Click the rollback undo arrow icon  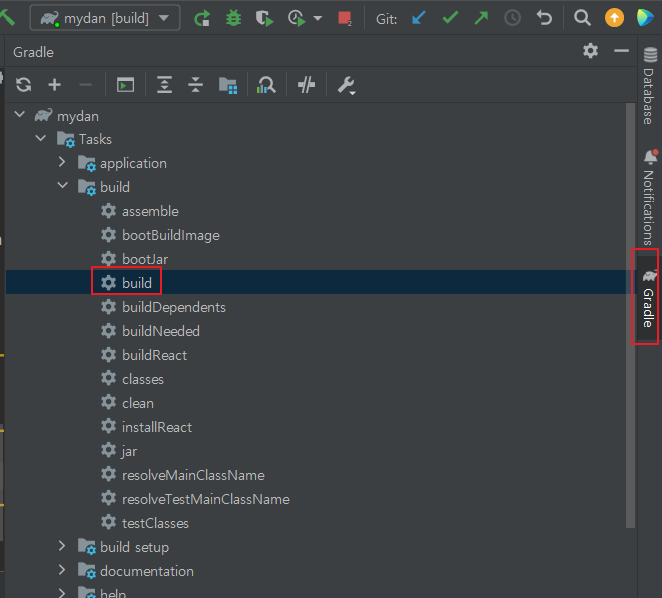click(544, 18)
